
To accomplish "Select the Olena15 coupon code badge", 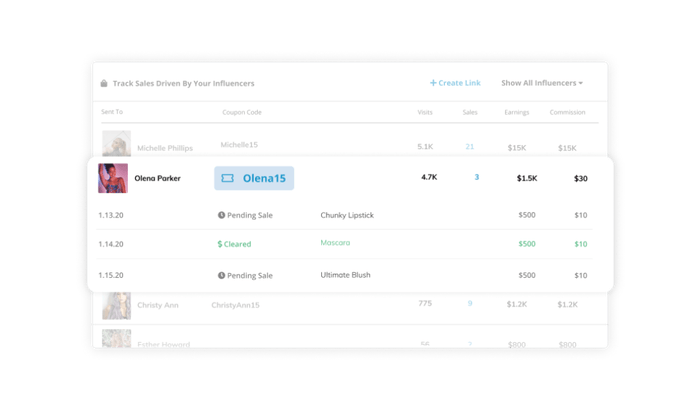I will click(x=254, y=178).
